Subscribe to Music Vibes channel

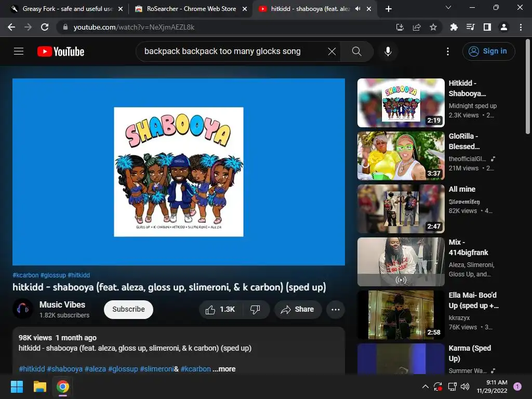pyautogui.click(x=129, y=310)
